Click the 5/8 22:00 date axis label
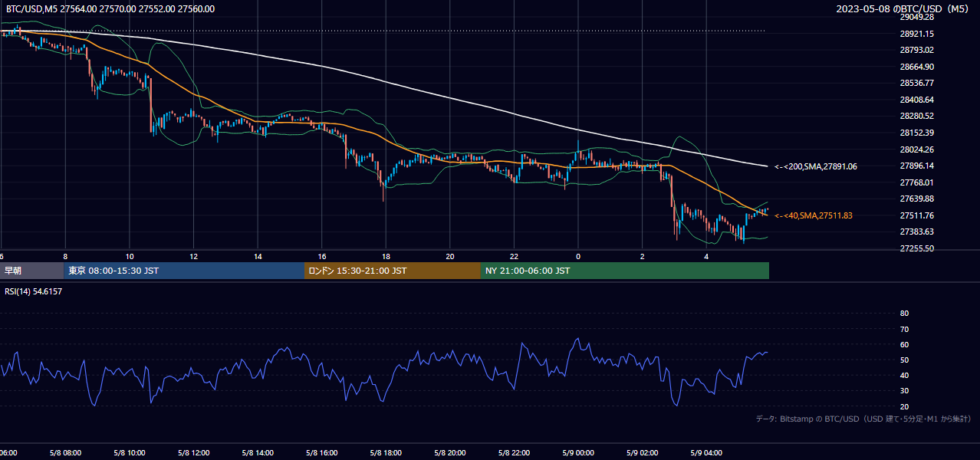This screenshot has height=460, width=980. coord(514,453)
